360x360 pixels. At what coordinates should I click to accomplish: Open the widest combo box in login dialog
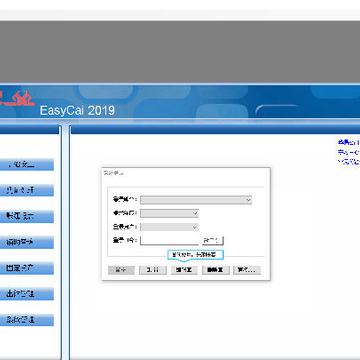(196, 200)
